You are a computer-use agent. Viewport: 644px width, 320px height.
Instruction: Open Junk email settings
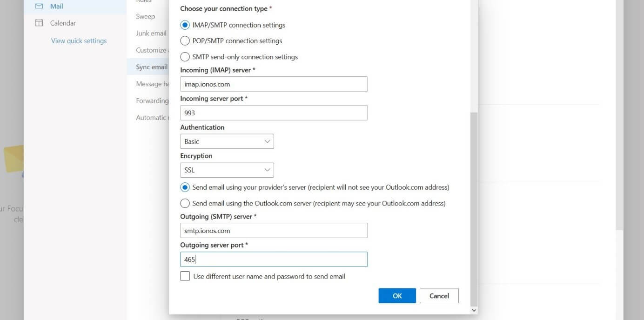click(151, 33)
